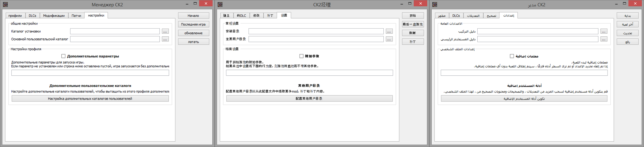Focus the 安装目录 text field

(x=316, y=31)
